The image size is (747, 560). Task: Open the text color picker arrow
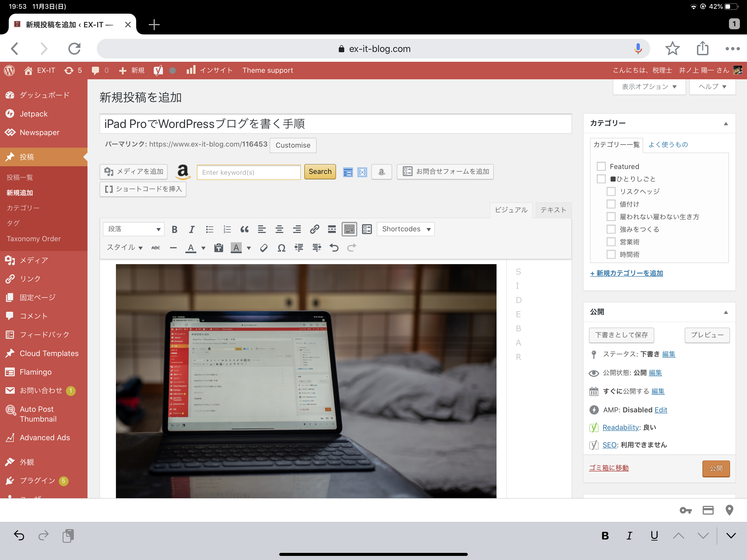[x=203, y=248]
